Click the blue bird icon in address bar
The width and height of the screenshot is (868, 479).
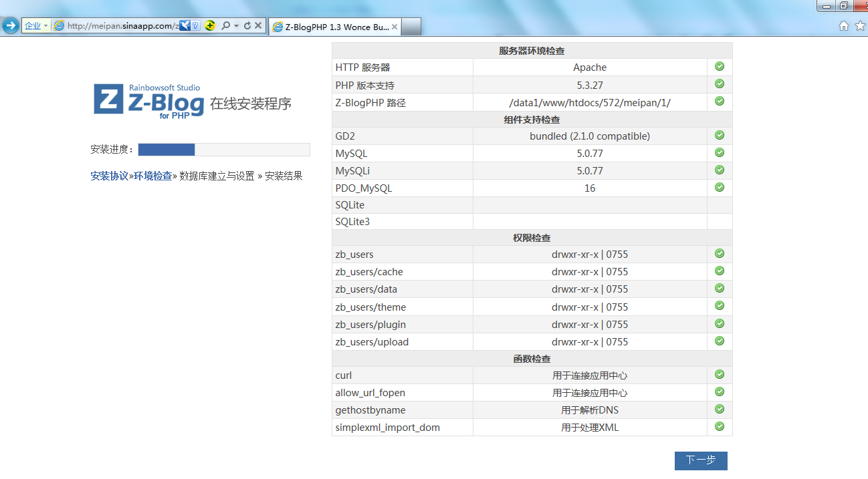point(185,26)
